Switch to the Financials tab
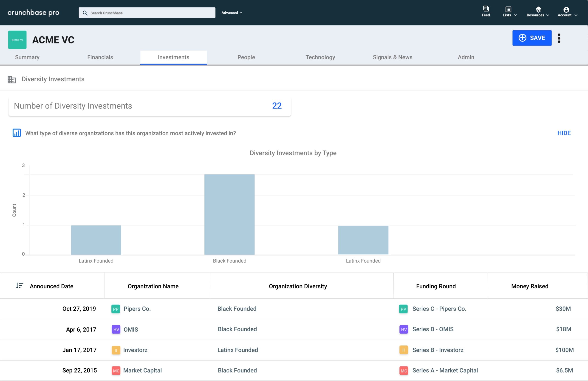Viewport: 588px width, 381px height. click(x=100, y=57)
